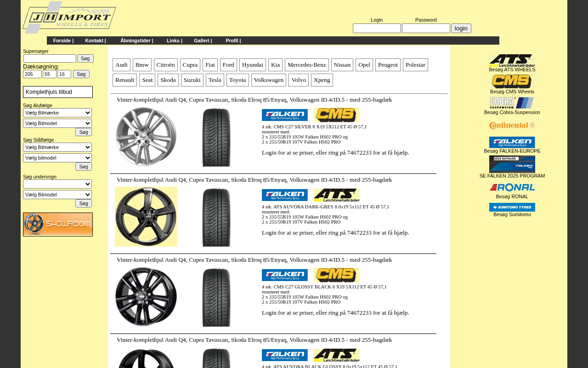Click the Supersøger search field
The width and height of the screenshot is (588, 368).
[x=50, y=58]
